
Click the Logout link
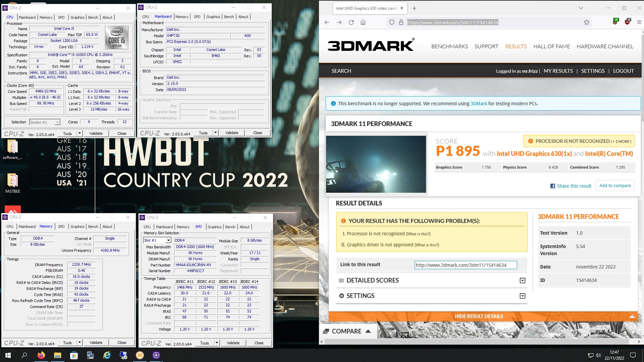click(x=624, y=71)
